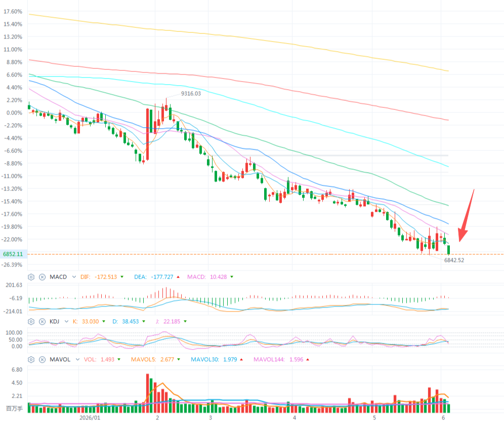Image resolution: width=504 pixels, height=426 pixels.
Task: Click the KDJ D value 38.453
Action: point(130,322)
